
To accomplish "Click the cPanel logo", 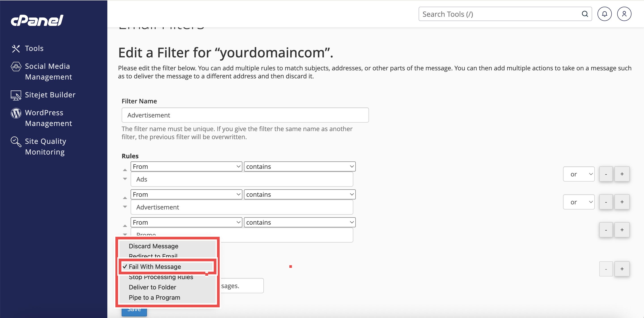I will [37, 20].
